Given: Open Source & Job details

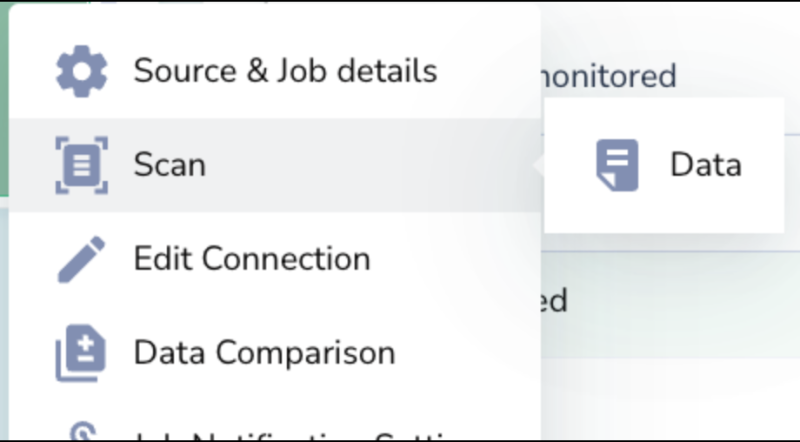Looking at the screenshot, I should click(x=285, y=72).
